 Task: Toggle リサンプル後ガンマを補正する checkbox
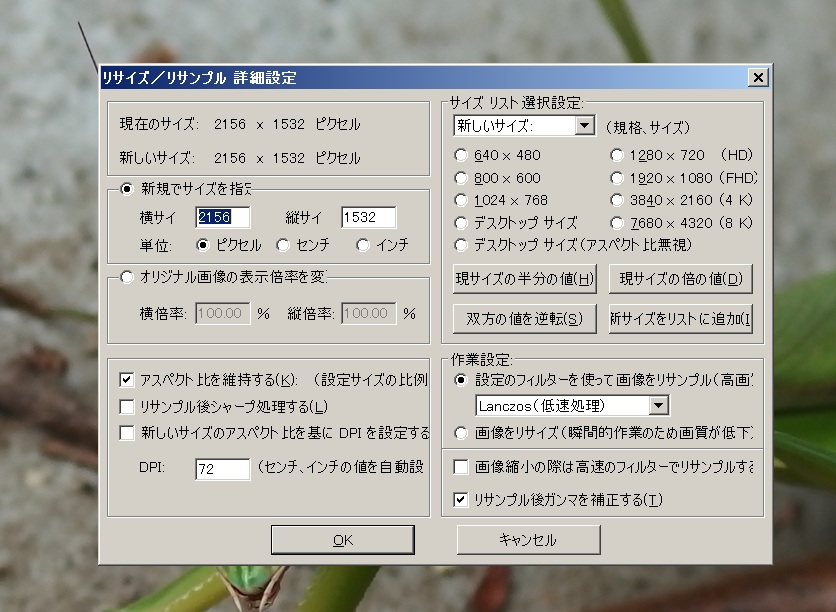pos(461,499)
